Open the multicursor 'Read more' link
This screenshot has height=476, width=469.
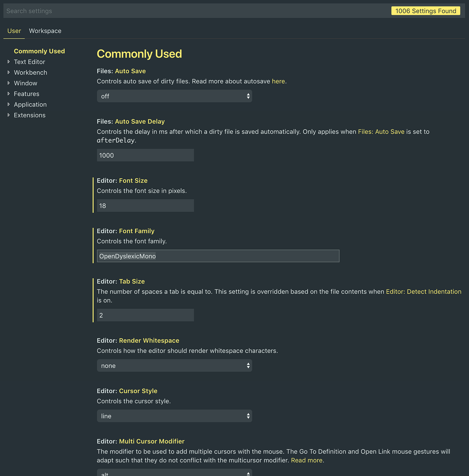(307, 460)
